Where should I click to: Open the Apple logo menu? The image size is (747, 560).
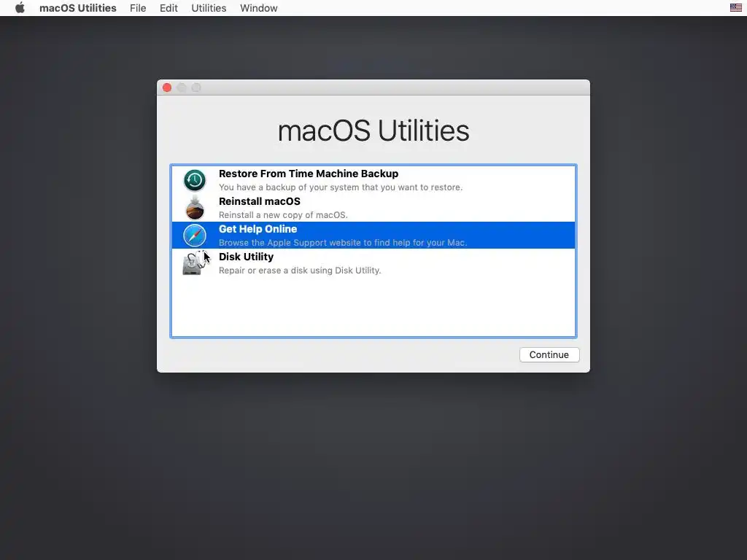pos(20,8)
